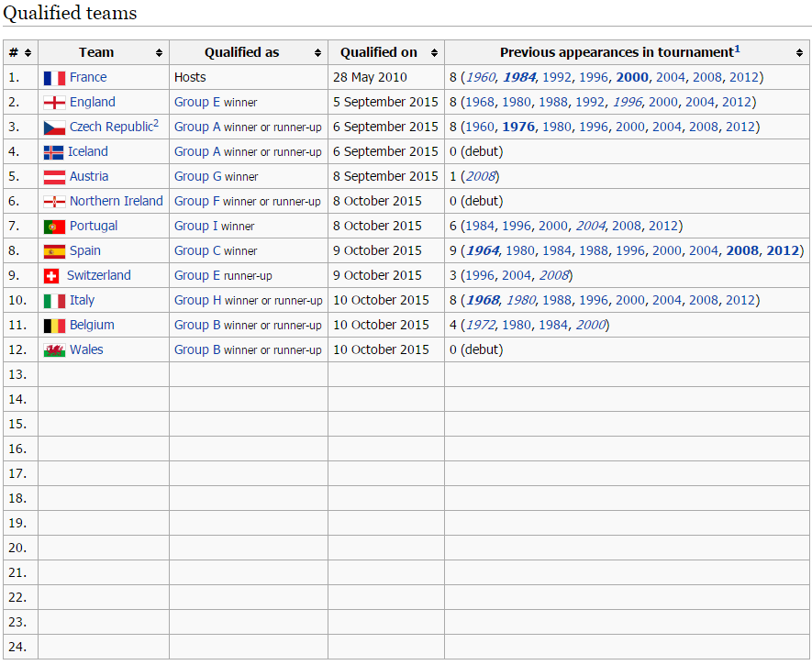The image size is (812, 665).
Task: Click the Portugal flag icon
Action: [x=54, y=227]
